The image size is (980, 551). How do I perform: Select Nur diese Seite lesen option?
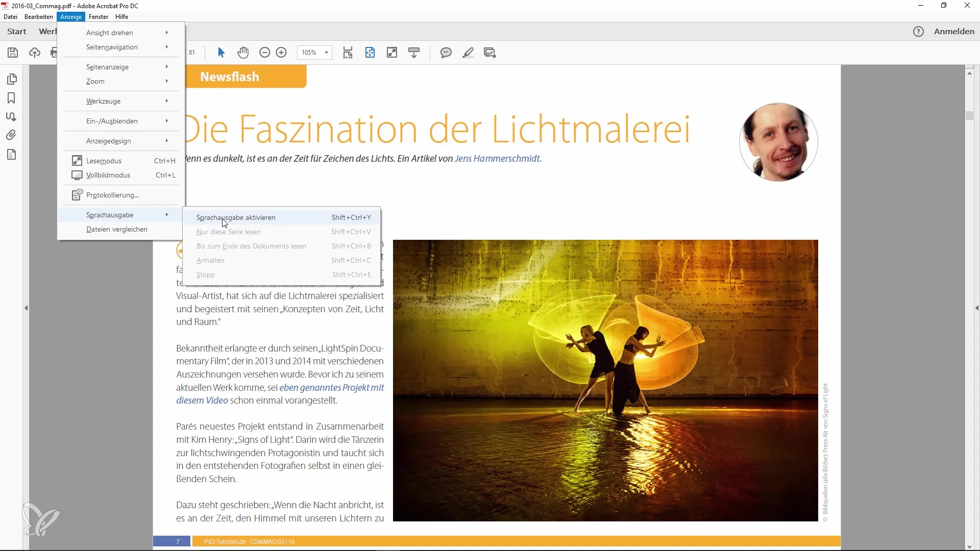229,232
